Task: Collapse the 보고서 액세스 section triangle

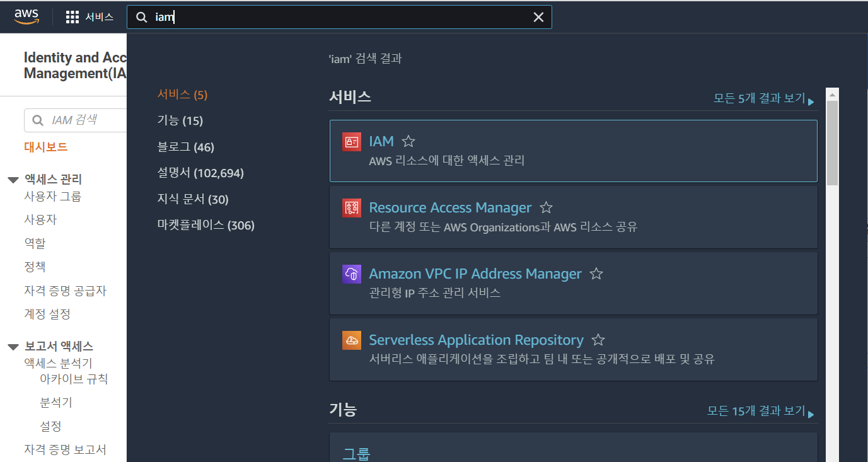Action: [x=13, y=347]
